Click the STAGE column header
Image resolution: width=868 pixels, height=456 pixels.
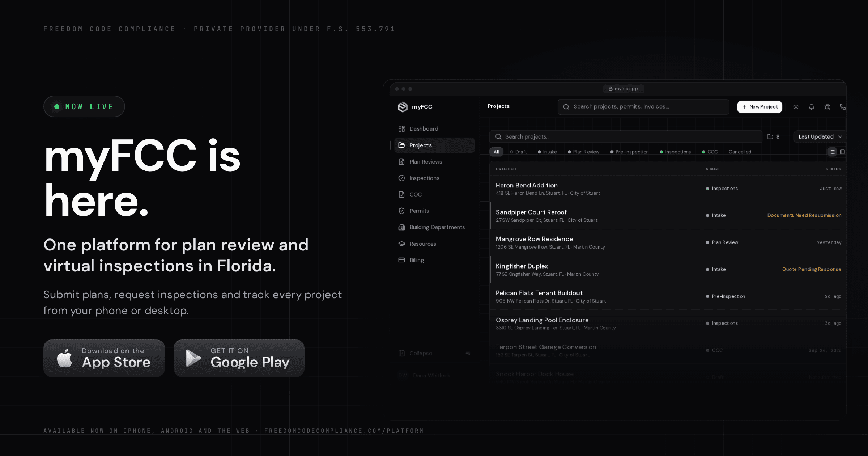click(x=712, y=169)
